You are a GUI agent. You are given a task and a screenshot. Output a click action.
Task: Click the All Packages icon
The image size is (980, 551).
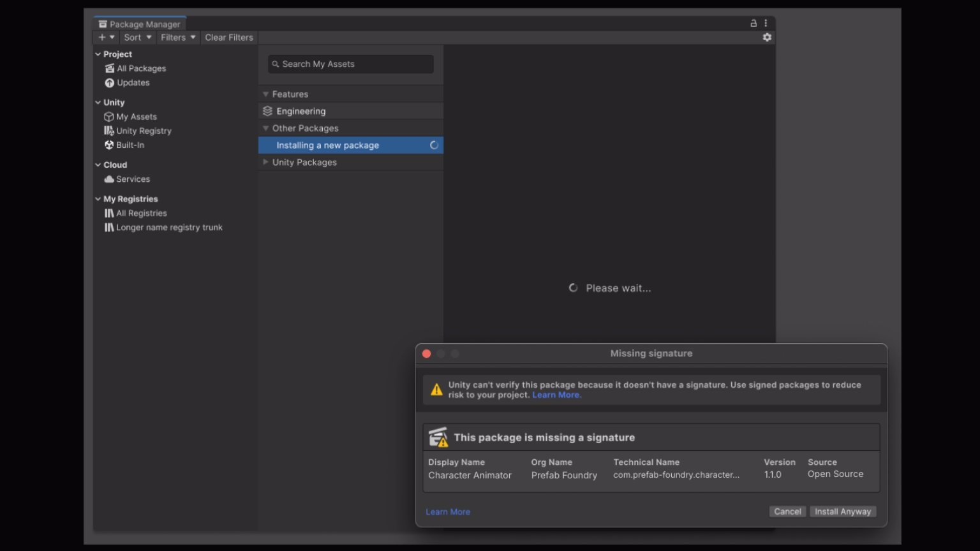click(x=110, y=68)
